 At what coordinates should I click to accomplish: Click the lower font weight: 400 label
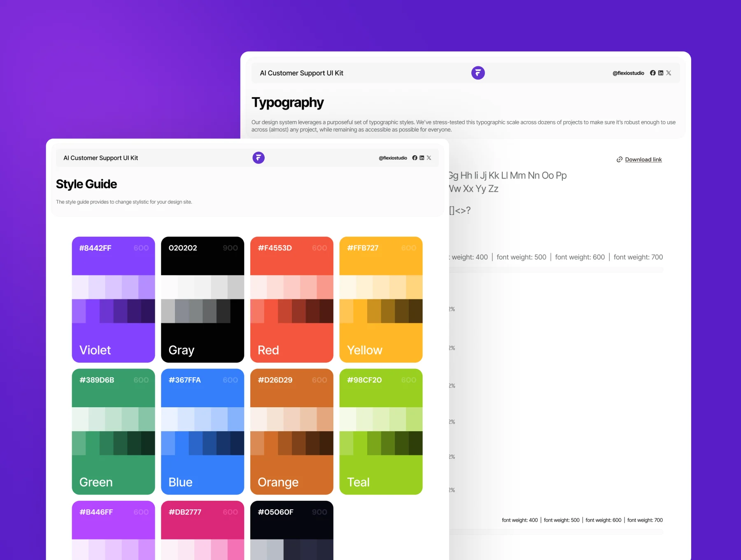[x=520, y=520]
